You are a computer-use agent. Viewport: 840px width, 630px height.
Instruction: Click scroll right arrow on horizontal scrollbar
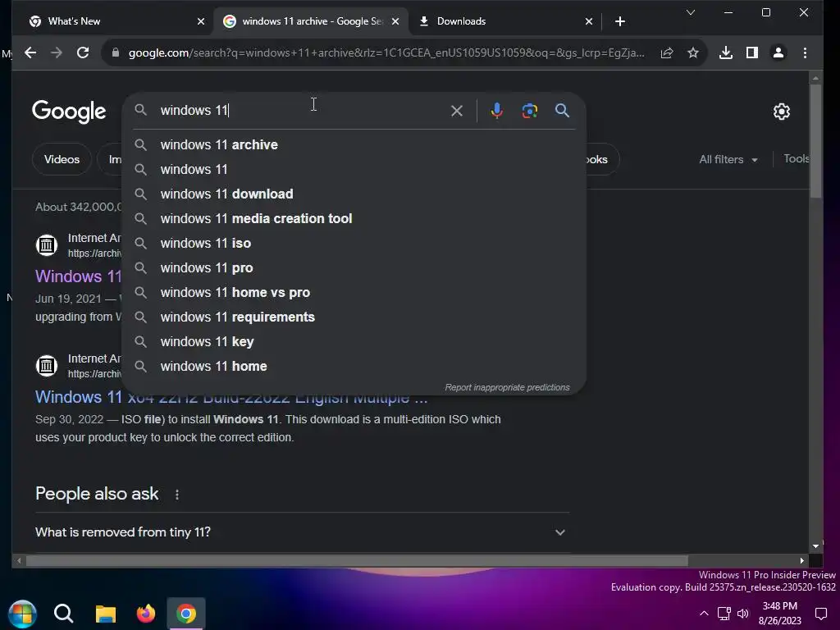(x=802, y=561)
